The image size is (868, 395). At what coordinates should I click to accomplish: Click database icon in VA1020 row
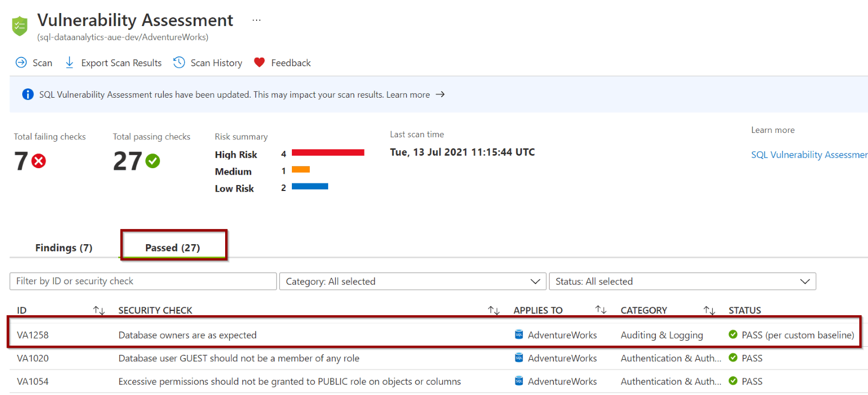tap(519, 358)
